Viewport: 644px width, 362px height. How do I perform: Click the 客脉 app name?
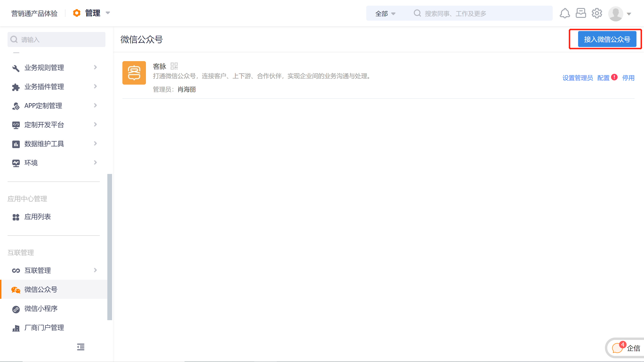(x=160, y=67)
